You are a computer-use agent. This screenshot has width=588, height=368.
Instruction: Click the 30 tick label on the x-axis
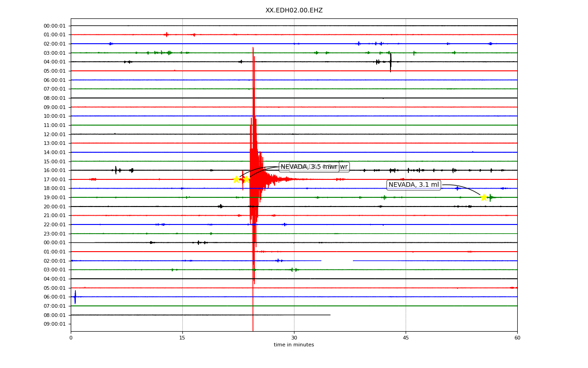294,338
